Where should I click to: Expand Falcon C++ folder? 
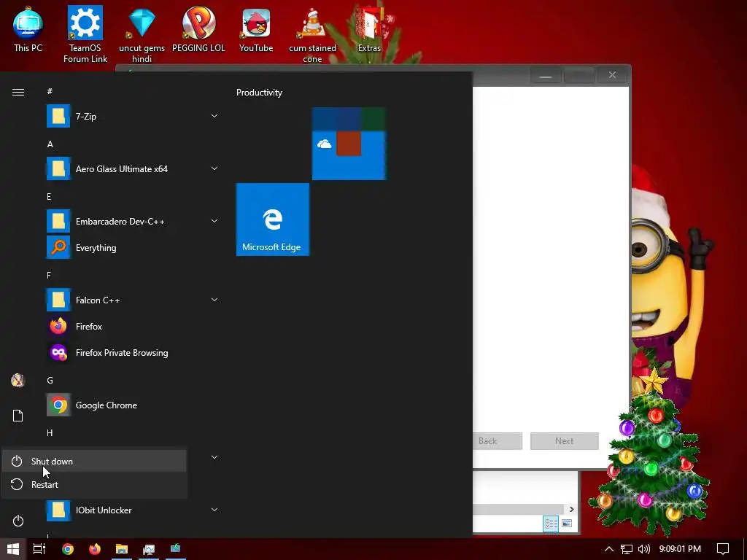pos(214,300)
